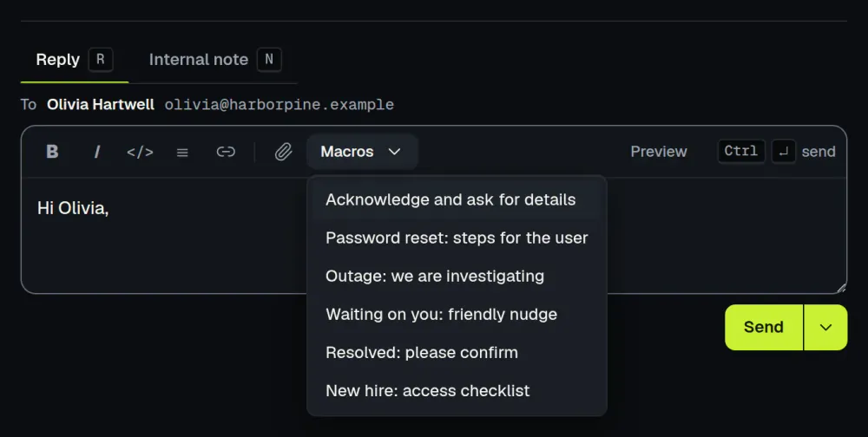The image size is (868, 437).
Task: Attach a file with the paperclip icon
Action: click(x=284, y=152)
